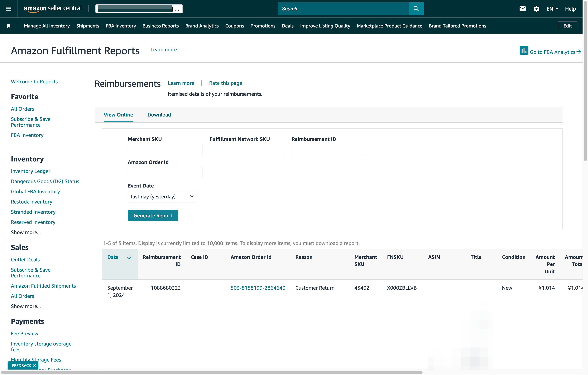This screenshot has height=375, width=588.
Task: Click the Merchant SKU input field
Action: pyautogui.click(x=165, y=149)
